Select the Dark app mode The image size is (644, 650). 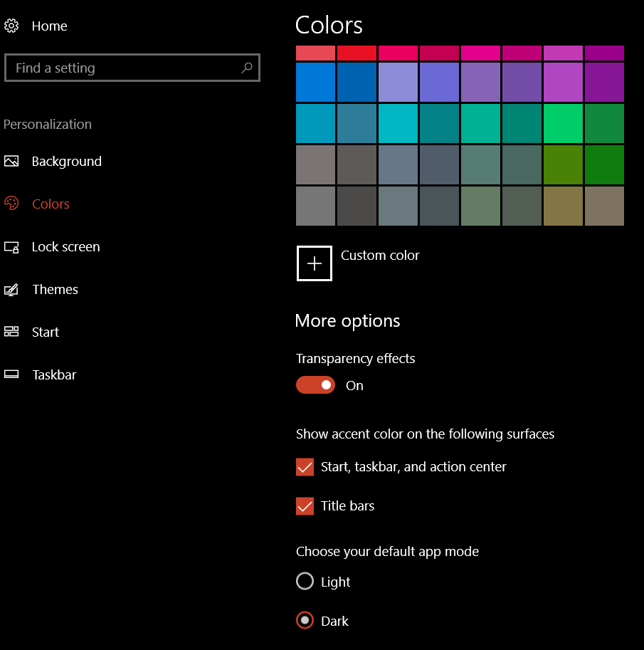click(305, 620)
